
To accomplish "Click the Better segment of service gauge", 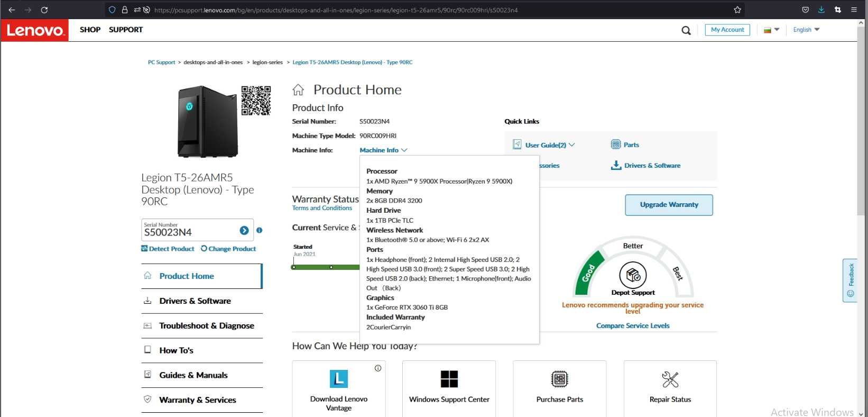I will point(633,246).
